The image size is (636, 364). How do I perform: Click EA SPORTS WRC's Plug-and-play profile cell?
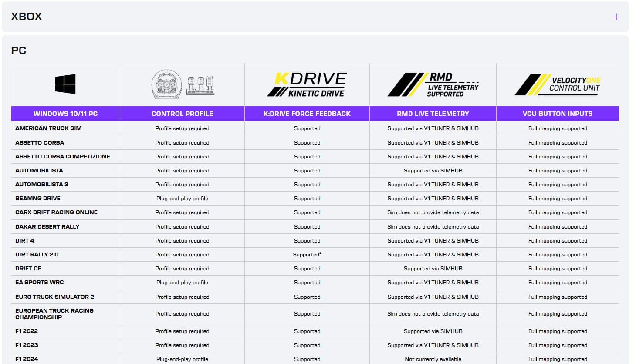pyautogui.click(x=182, y=283)
